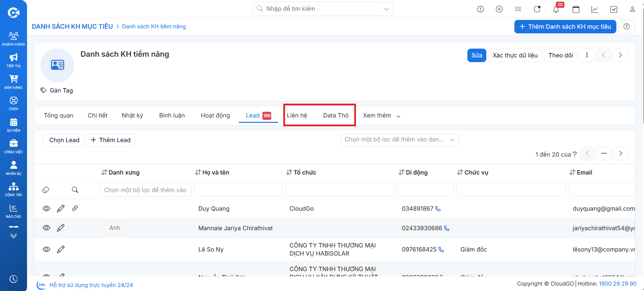View Lê So Ny lead eye icon

coord(47,249)
